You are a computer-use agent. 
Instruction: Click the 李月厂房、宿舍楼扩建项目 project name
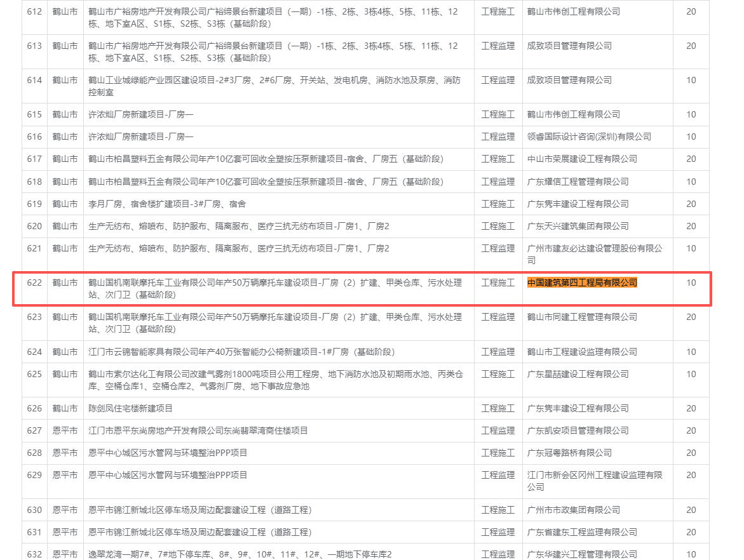[166, 204]
